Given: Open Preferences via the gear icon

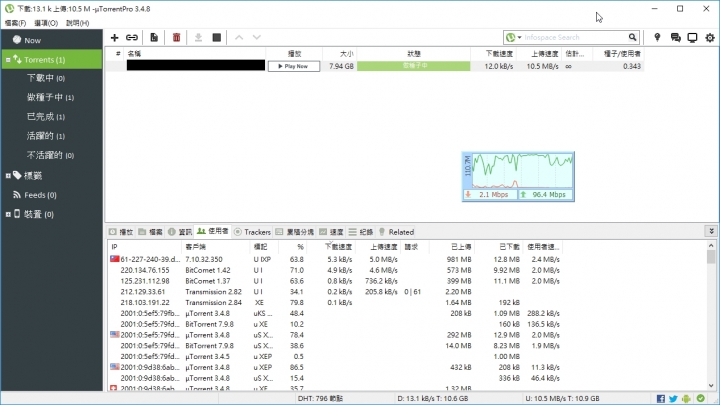Looking at the screenshot, I should click(709, 37).
